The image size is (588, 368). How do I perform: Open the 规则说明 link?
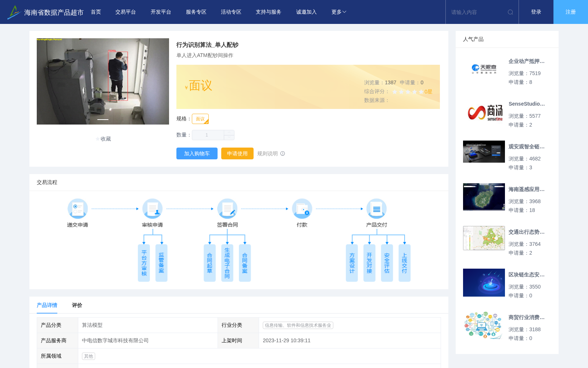268,153
